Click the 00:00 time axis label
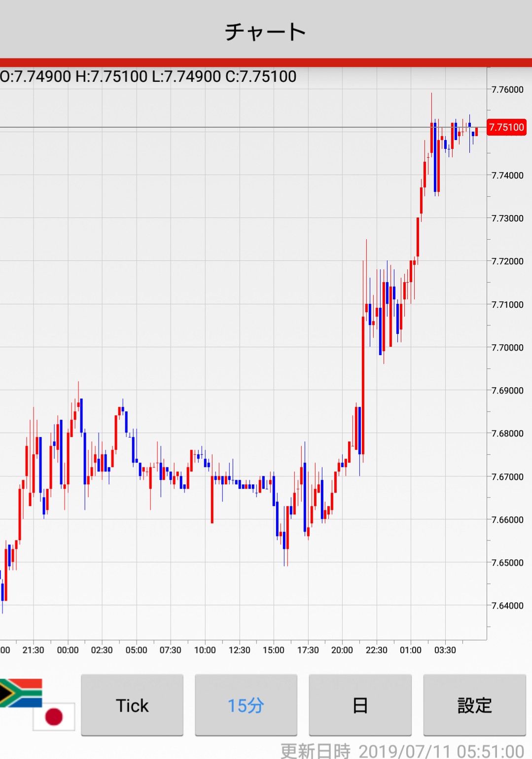This screenshot has width=532, height=759. [68, 650]
